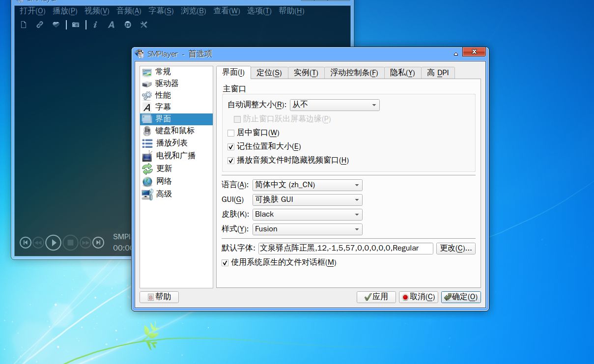The width and height of the screenshot is (594, 364).
Task: Click the 界面 tab in preferences
Action: pos(233,73)
